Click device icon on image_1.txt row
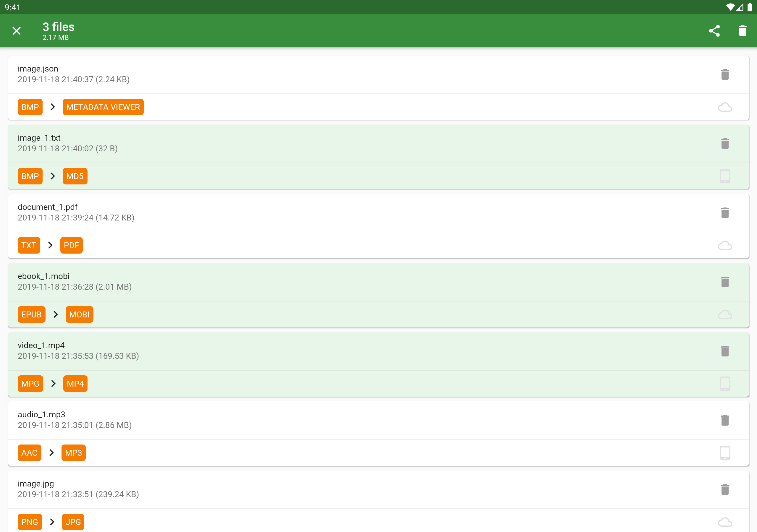Screen dimensions: 757x532 tap(725, 176)
